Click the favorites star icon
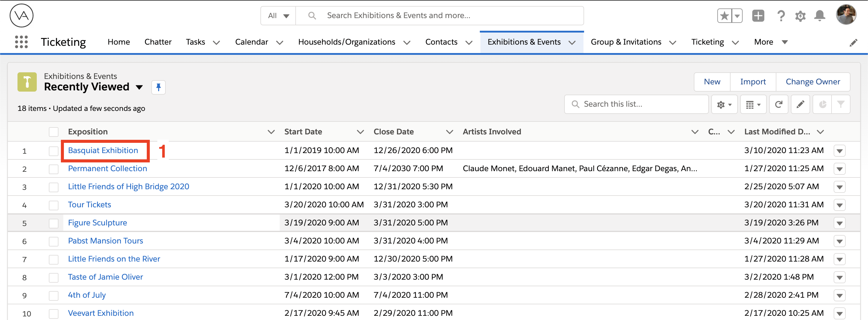Image resolution: width=868 pixels, height=320 pixels. [x=725, y=15]
